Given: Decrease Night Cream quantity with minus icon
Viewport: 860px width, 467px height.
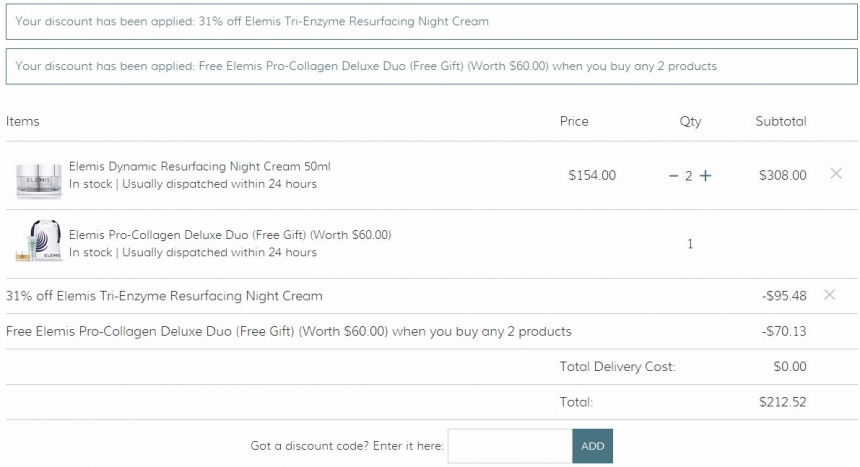Looking at the screenshot, I should click(674, 176).
